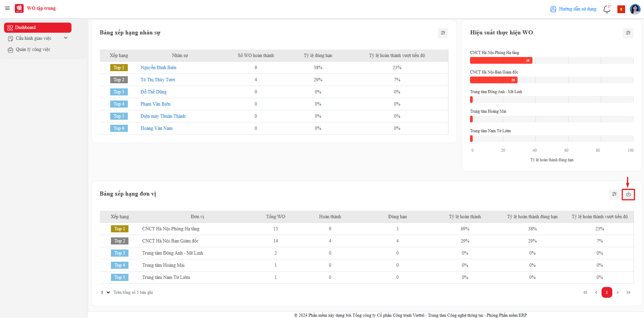Select Trung tâm Đông Anh - Mê Linh table row
Screen dimensions: 644x318
click(367, 253)
